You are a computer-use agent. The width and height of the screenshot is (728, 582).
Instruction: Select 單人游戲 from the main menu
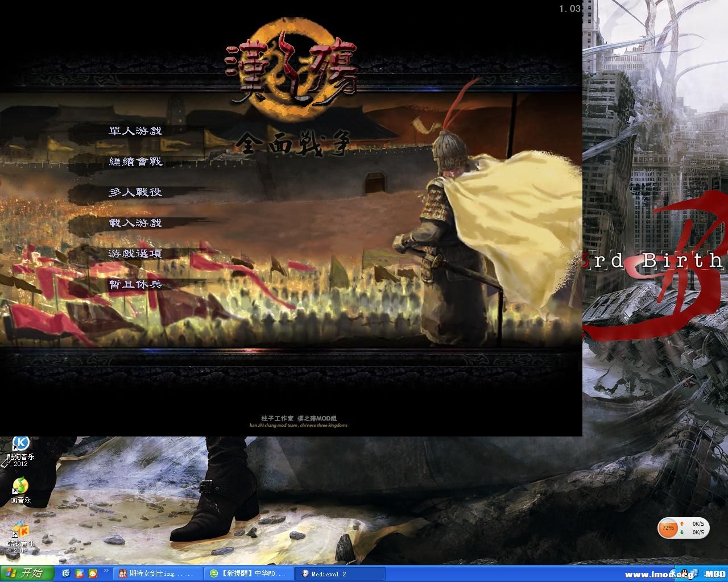[x=135, y=131]
